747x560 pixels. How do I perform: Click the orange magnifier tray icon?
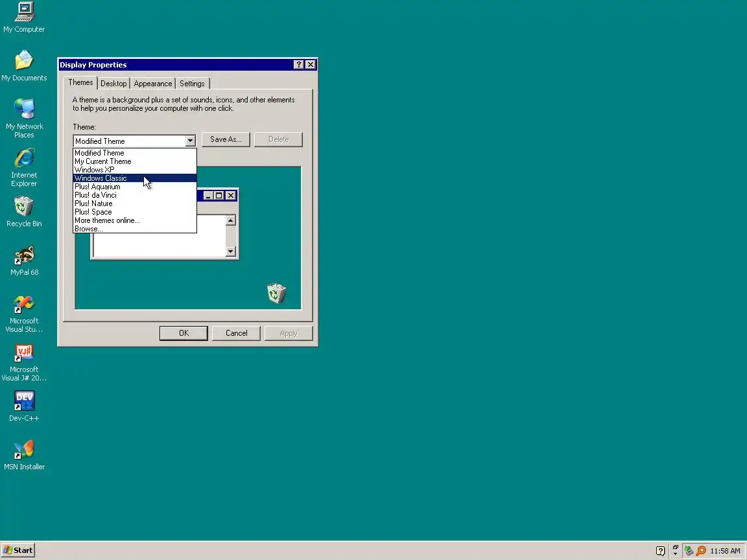click(x=701, y=551)
